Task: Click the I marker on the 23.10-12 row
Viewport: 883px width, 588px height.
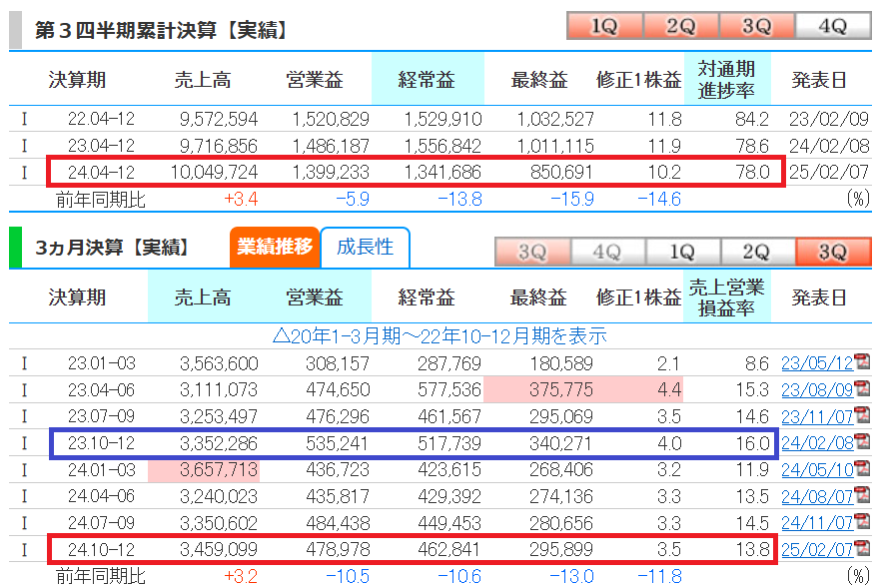Action: pos(24,443)
